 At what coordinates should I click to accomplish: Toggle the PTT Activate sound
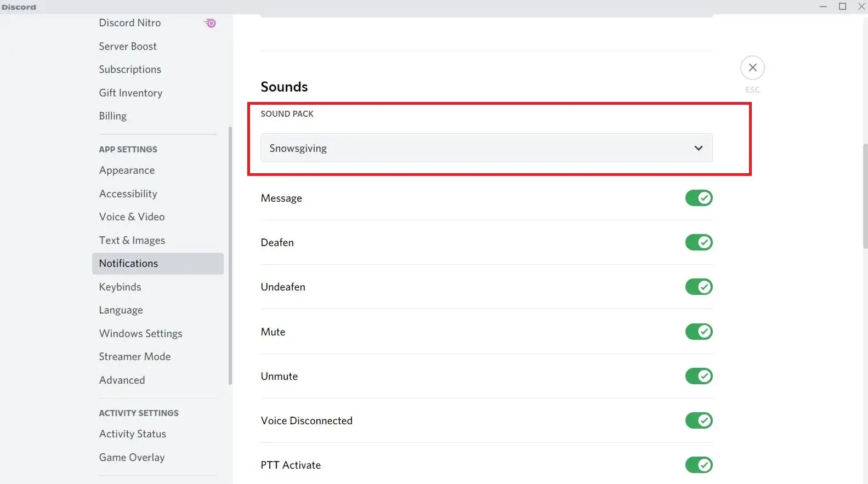(x=699, y=465)
